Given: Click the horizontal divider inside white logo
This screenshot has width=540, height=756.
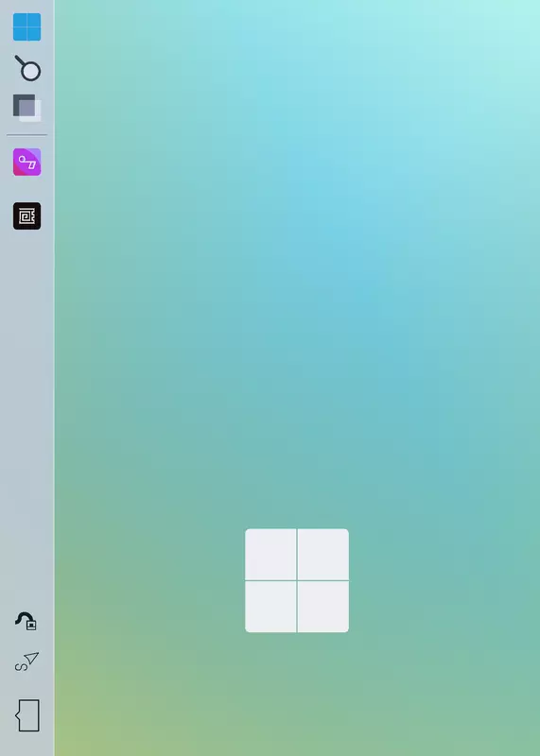Looking at the screenshot, I should [297, 580].
